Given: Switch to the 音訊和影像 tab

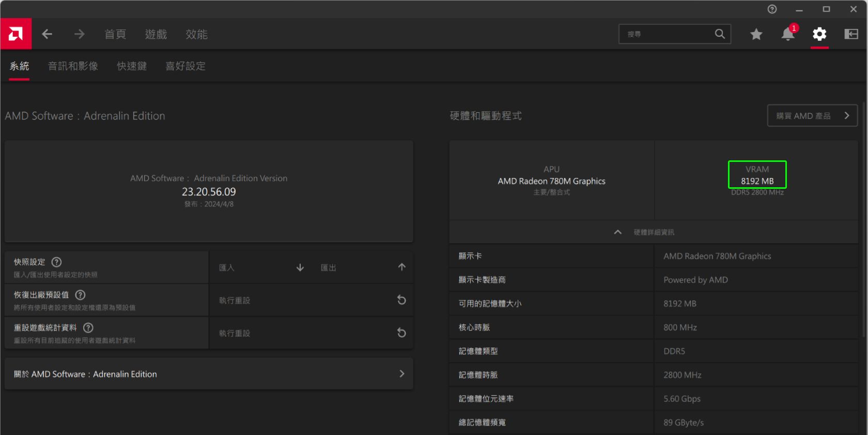Looking at the screenshot, I should pos(73,66).
